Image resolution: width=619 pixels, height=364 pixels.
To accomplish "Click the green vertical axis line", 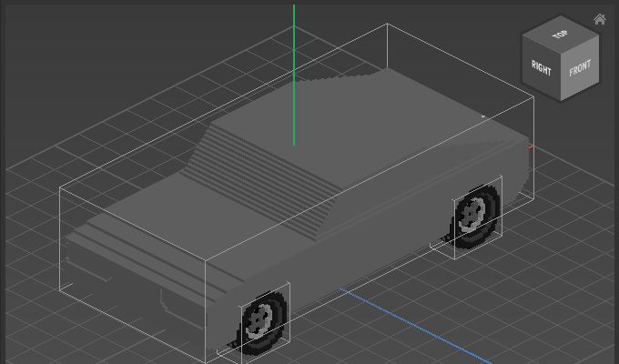I will point(294,73).
